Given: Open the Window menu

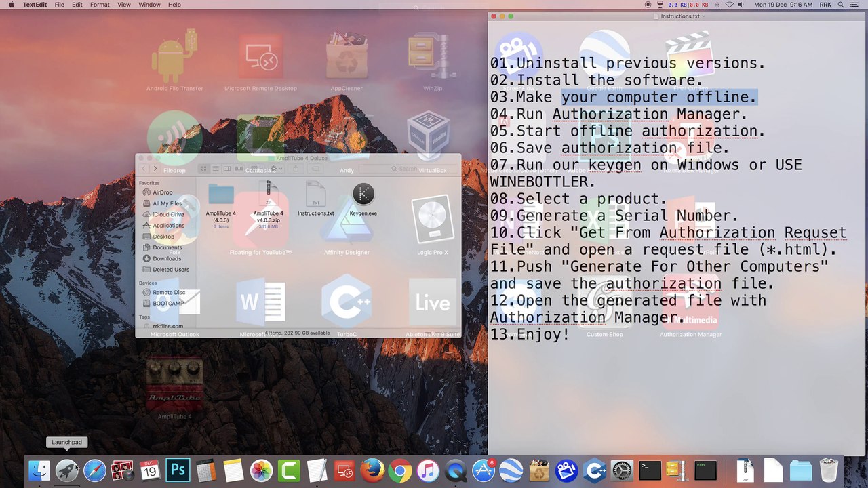Looking at the screenshot, I should pos(149,5).
